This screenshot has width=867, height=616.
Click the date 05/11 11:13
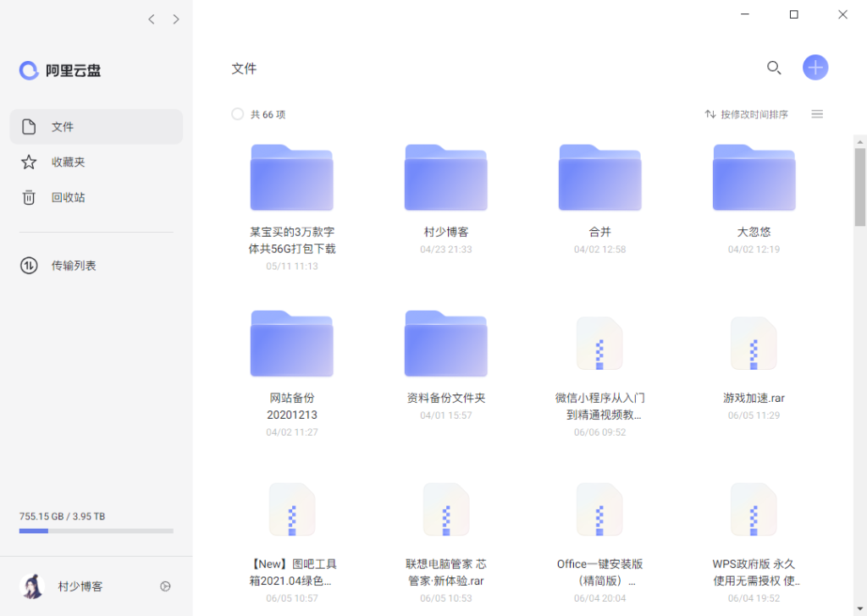[x=292, y=267]
